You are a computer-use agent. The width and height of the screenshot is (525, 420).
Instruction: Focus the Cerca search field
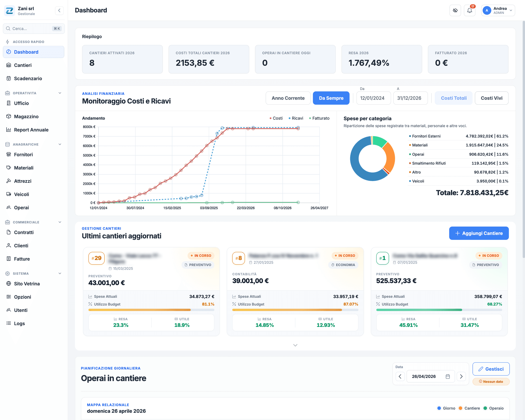[34, 28]
